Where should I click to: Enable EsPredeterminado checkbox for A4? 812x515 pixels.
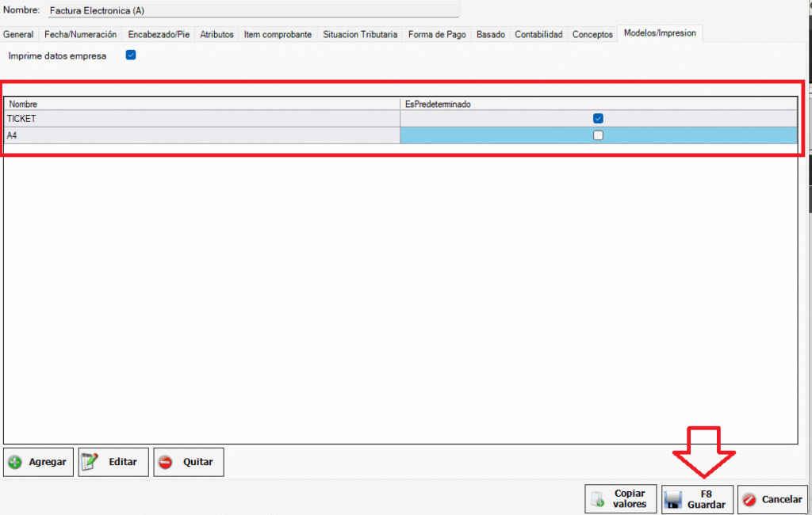click(x=599, y=135)
